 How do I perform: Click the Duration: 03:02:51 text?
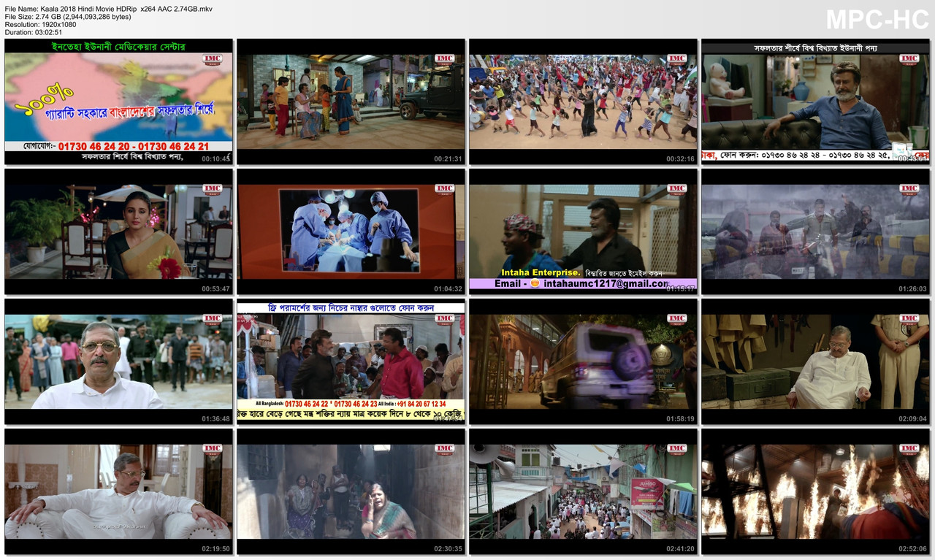click(x=34, y=32)
